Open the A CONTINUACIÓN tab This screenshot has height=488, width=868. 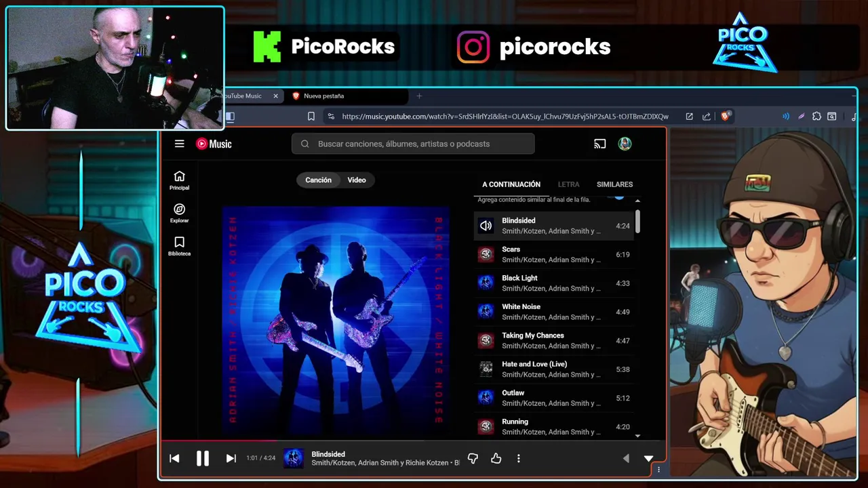coord(511,184)
